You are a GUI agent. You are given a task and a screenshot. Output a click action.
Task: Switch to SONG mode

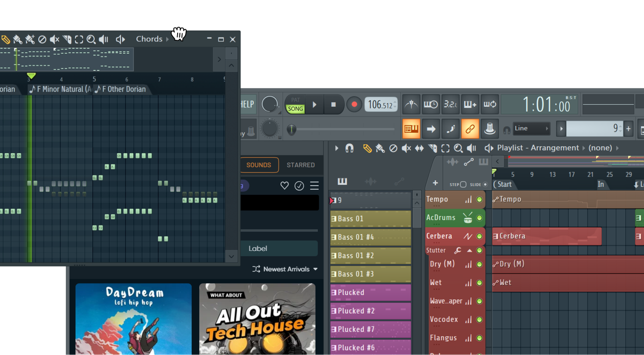click(x=295, y=108)
